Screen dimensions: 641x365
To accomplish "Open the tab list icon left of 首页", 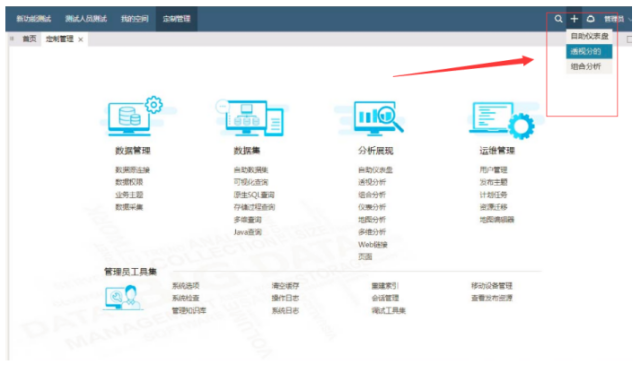I will (12, 39).
